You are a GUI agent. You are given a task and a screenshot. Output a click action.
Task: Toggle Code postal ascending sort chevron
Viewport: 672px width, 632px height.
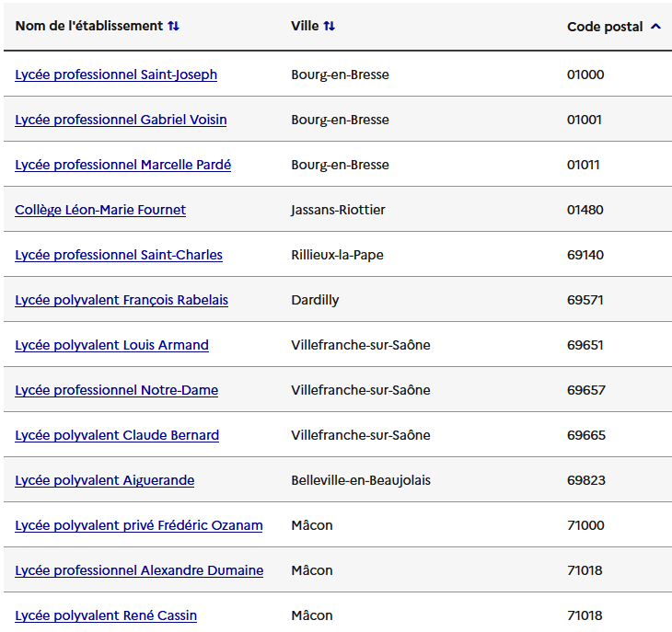point(655,27)
